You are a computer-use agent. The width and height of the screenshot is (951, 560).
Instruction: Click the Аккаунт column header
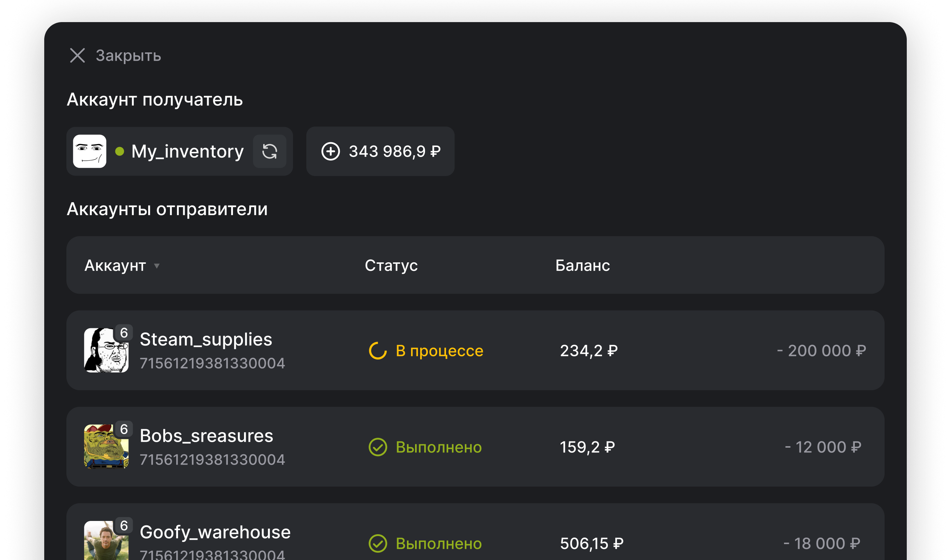[x=115, y=266]
